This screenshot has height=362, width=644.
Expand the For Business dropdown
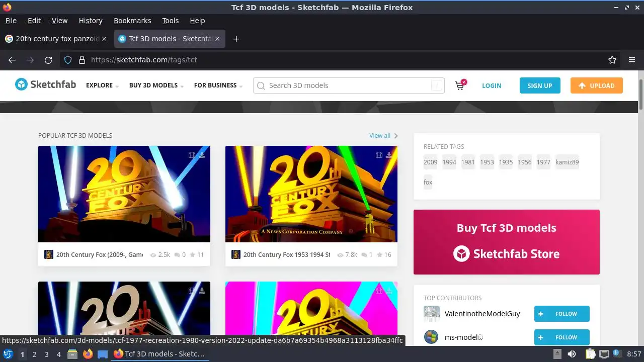click(x=218, y=85)
